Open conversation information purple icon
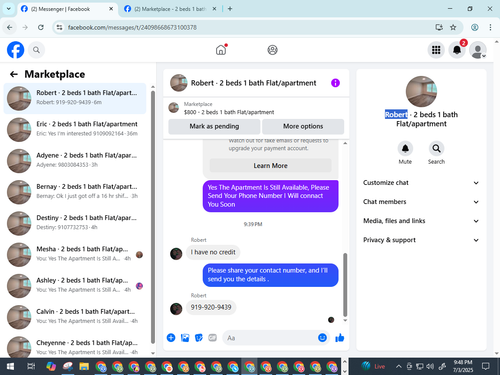 (335, 83)
